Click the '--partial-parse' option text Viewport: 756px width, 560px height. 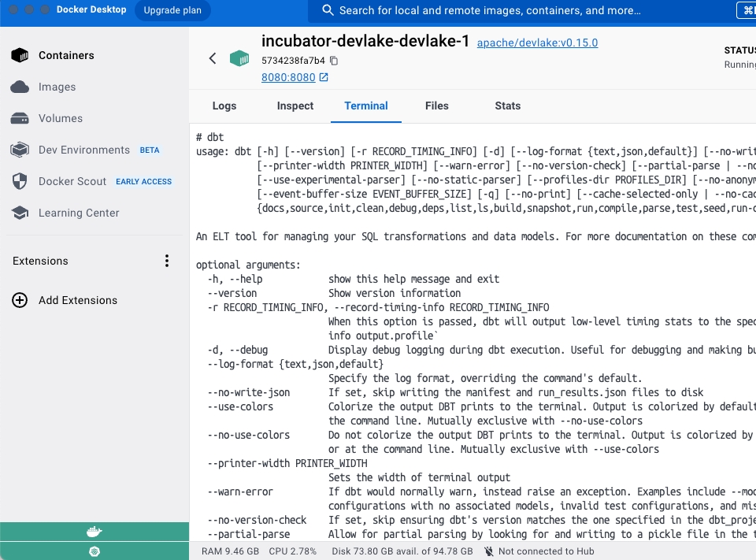pos(249,534)
